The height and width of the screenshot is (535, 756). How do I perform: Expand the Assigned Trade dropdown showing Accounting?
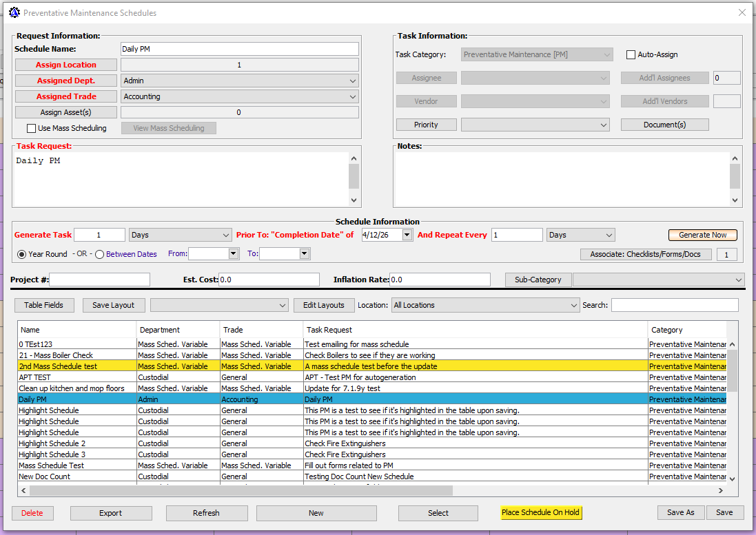coord(240,96)
